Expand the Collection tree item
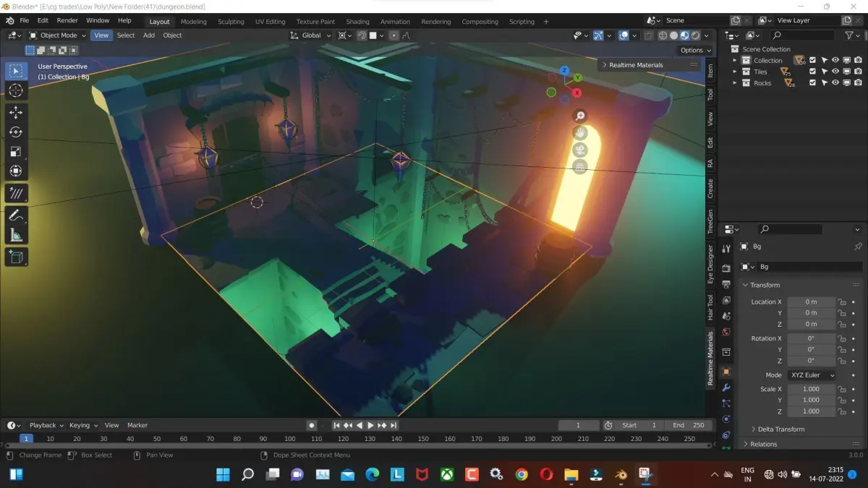 tap(735, 61)
